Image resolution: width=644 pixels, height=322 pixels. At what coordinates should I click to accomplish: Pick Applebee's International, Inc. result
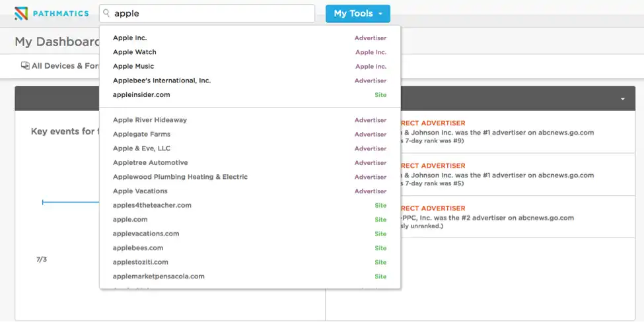click(x=250, y=80)
